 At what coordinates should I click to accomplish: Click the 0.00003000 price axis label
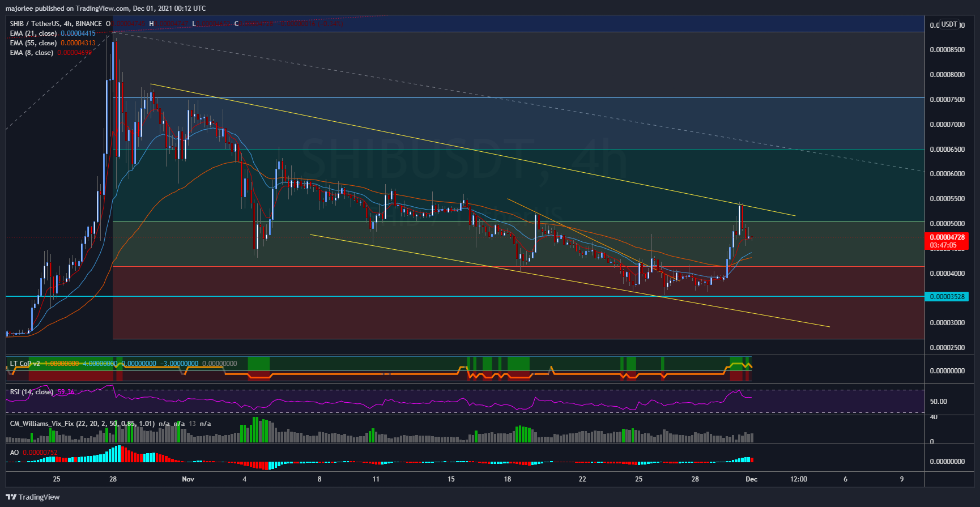[947, 323]
